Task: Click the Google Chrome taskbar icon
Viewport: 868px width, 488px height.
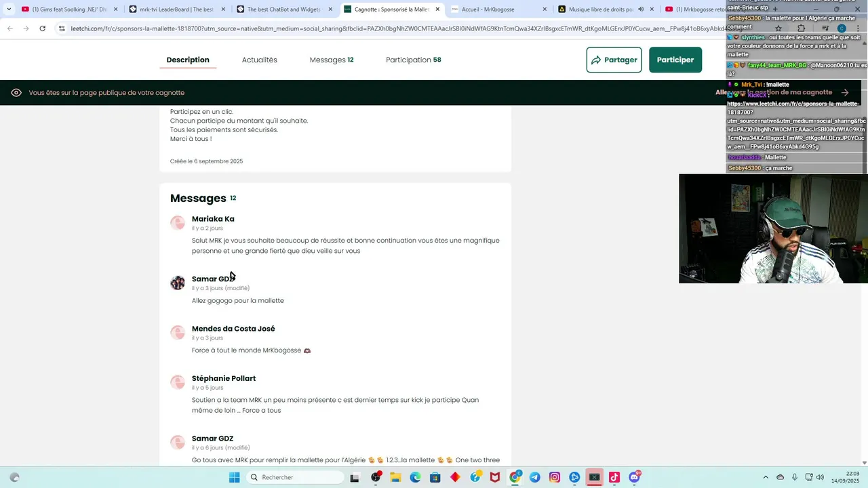Action: [515, 477]
